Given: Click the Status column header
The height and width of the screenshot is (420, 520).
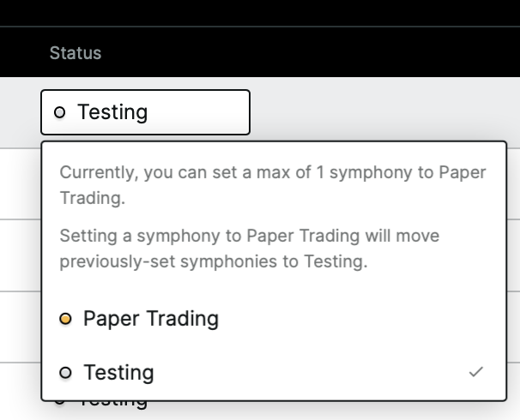Looking at the screenshot, I should point(76,53).
